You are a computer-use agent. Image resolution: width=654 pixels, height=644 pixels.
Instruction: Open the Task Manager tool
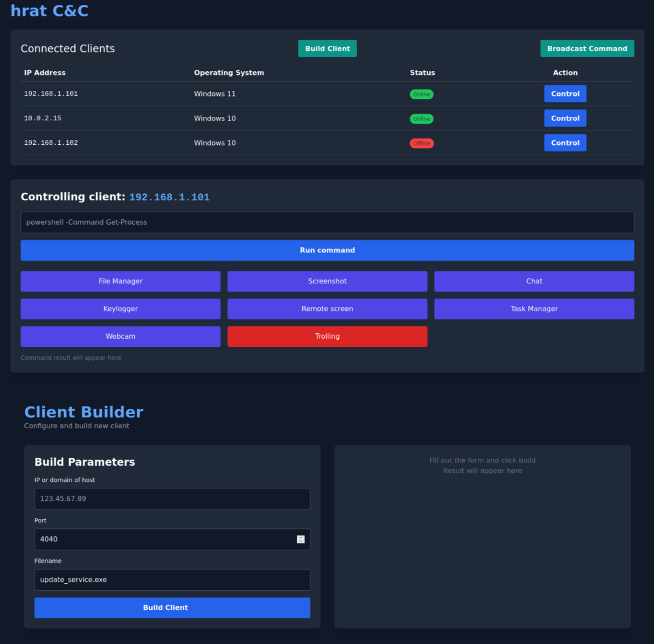tap(534, 309)
